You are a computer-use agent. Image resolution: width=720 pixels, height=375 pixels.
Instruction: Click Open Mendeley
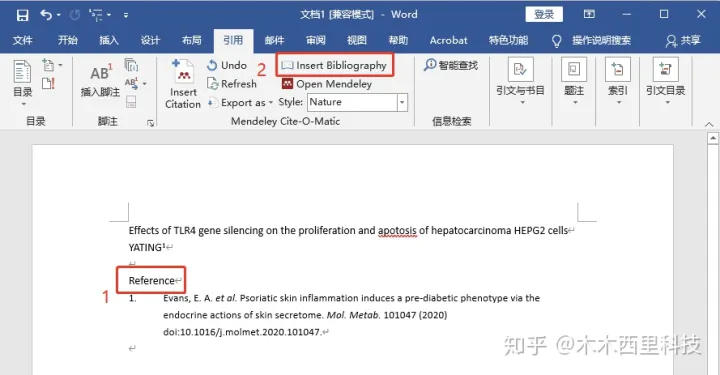pyautogui.click(x=327, y=84)
